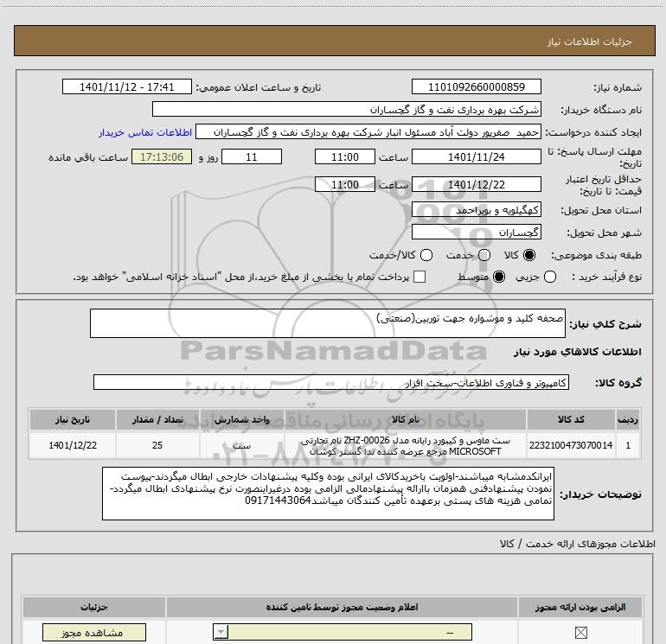The height and width of the screenshot is (644, 666).
Task: Click the تعداد / مقدار column header
Action: [x=157, y=420]
